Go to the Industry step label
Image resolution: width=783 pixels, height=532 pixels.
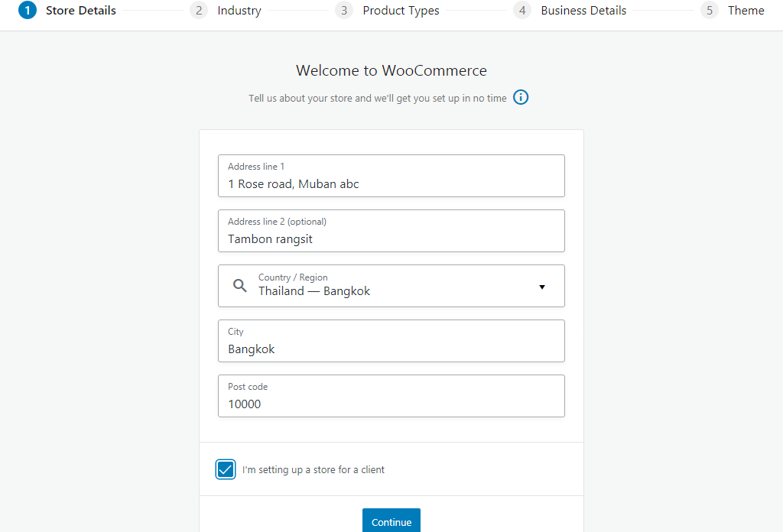[x=239, y=11]
